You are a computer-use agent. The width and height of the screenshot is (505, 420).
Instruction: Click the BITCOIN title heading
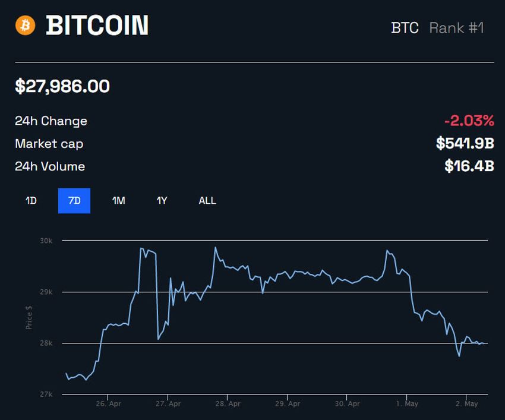(x=98, y=26)
